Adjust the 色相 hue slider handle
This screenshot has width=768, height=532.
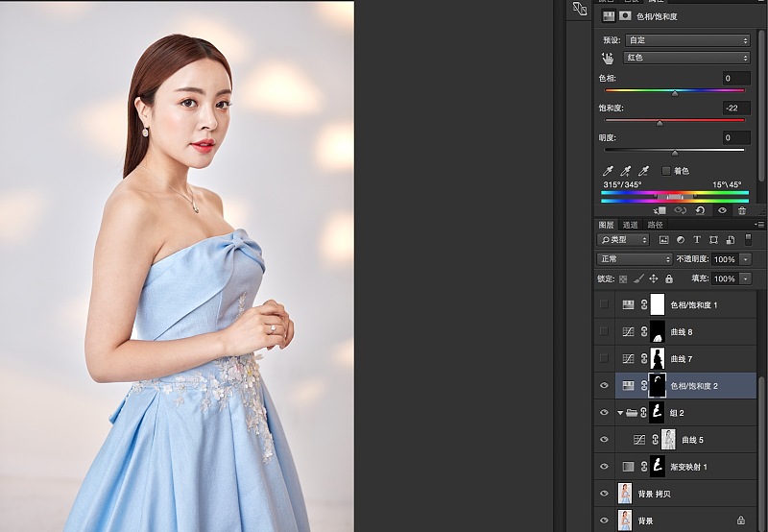tap(675, 93)
